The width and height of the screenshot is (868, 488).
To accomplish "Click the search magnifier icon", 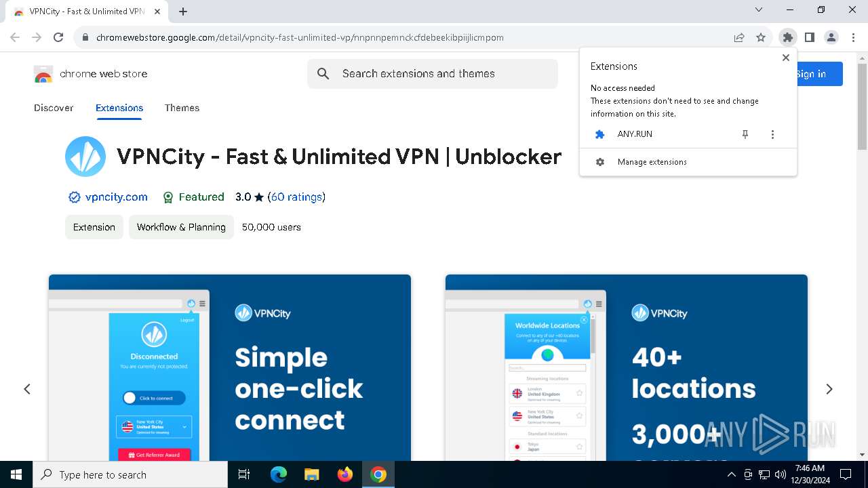I will point(323,74).
